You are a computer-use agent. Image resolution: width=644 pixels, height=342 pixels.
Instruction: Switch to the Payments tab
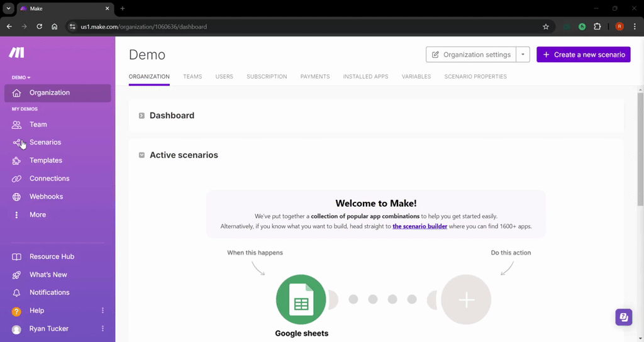tap(315, 76)
